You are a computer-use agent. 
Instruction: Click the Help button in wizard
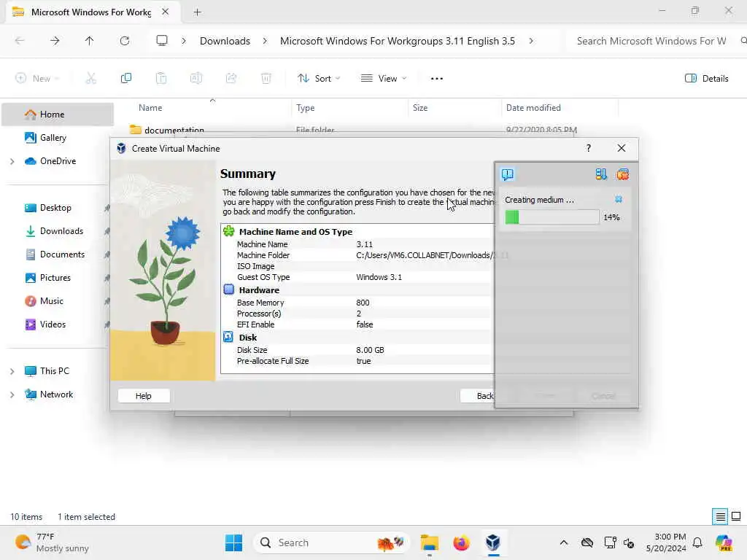pyautogui.click(x=144, y=396)
